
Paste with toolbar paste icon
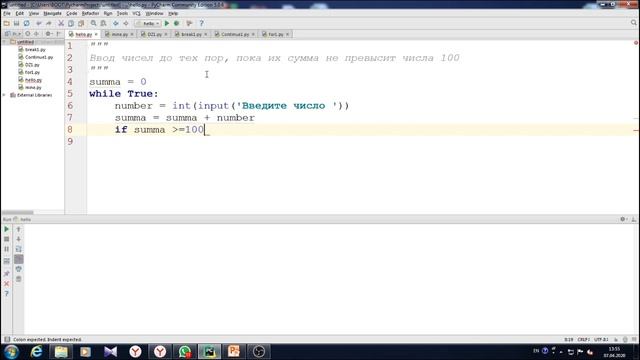pos(81,24)
